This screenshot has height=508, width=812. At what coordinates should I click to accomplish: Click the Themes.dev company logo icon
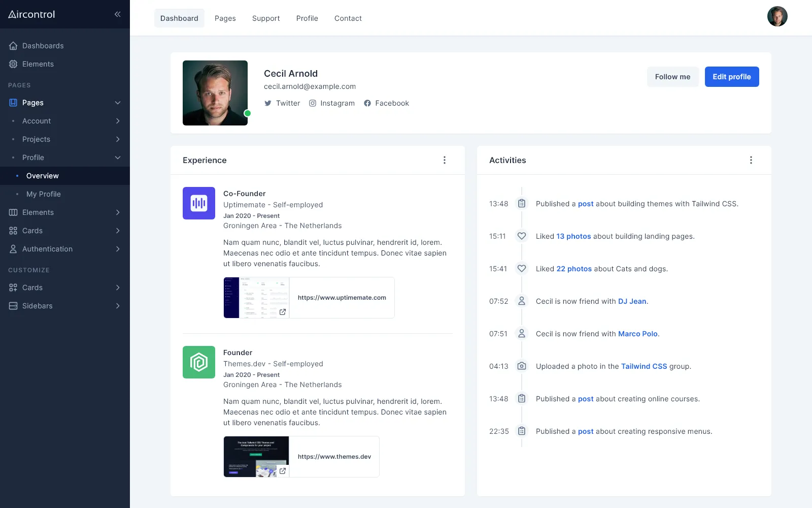click(199, 362)
